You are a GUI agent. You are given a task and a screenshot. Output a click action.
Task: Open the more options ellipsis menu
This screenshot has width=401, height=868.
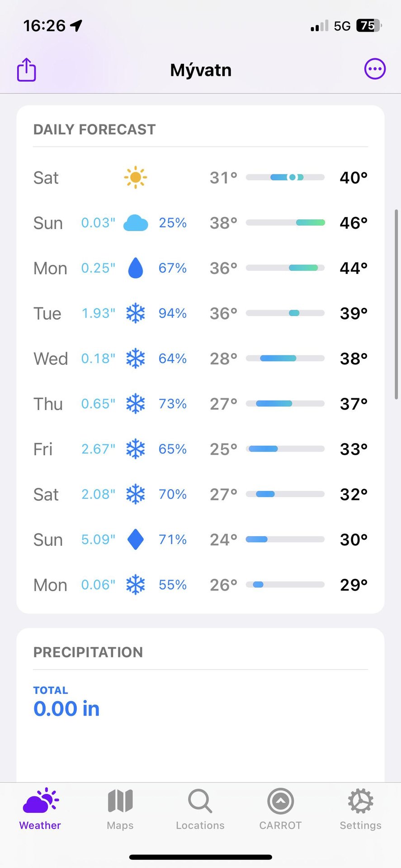pos(375,69)
